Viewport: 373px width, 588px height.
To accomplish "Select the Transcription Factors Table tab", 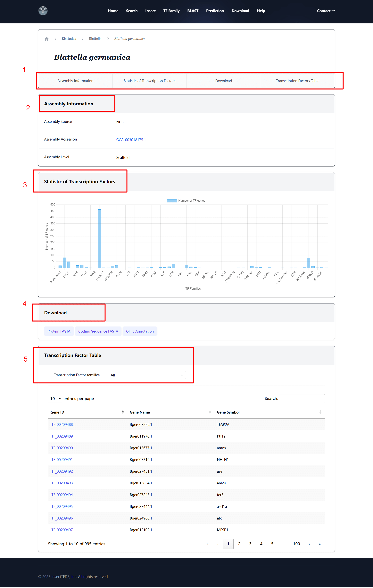I will 297,81.
